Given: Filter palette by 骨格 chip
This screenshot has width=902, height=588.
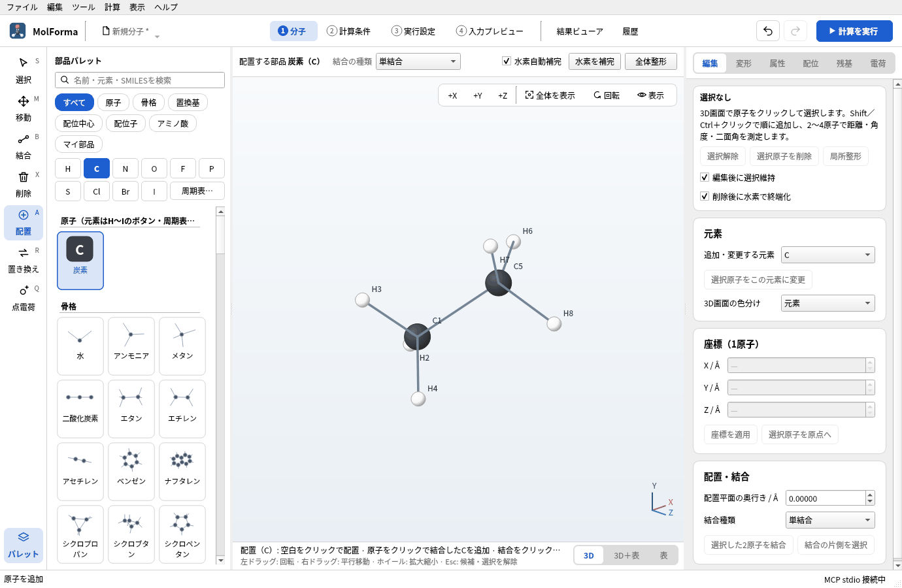Looking at the screenshot, I should coord(149,103).
